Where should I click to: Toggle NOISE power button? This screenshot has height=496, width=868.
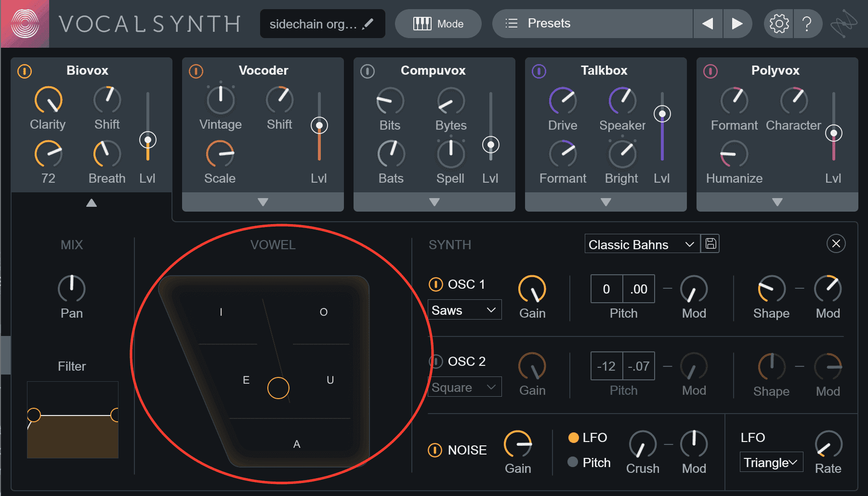434,450
